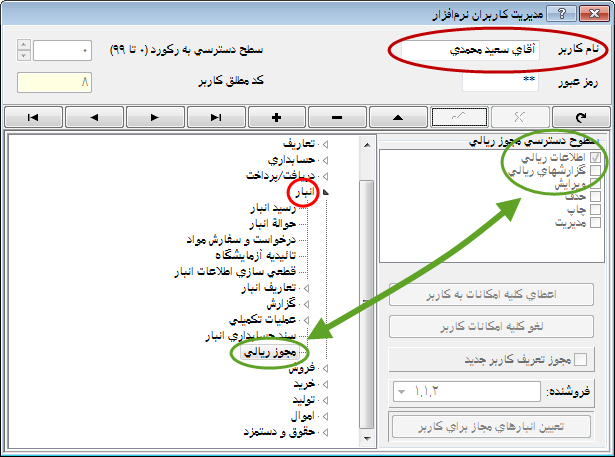Image resolution: width=615 pixels, height=457 pixels.
Task: Increase access level with spinner up arrow
Action: click(x=24, y=45)
